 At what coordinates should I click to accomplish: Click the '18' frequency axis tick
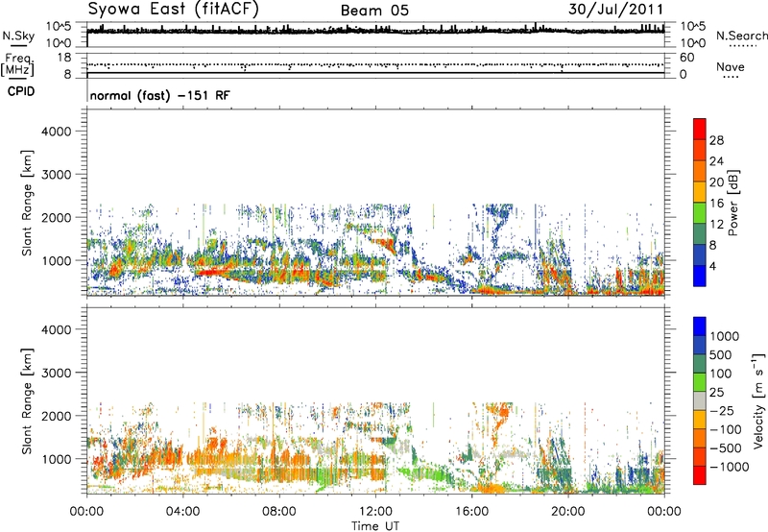pos(63,58)
